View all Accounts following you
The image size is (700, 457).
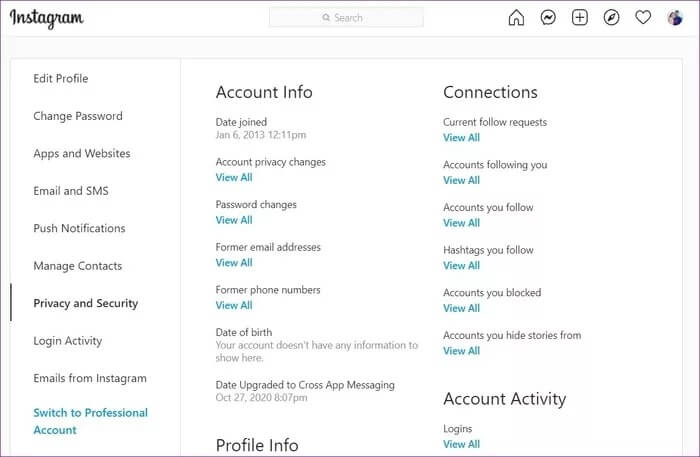coord(461,180)
